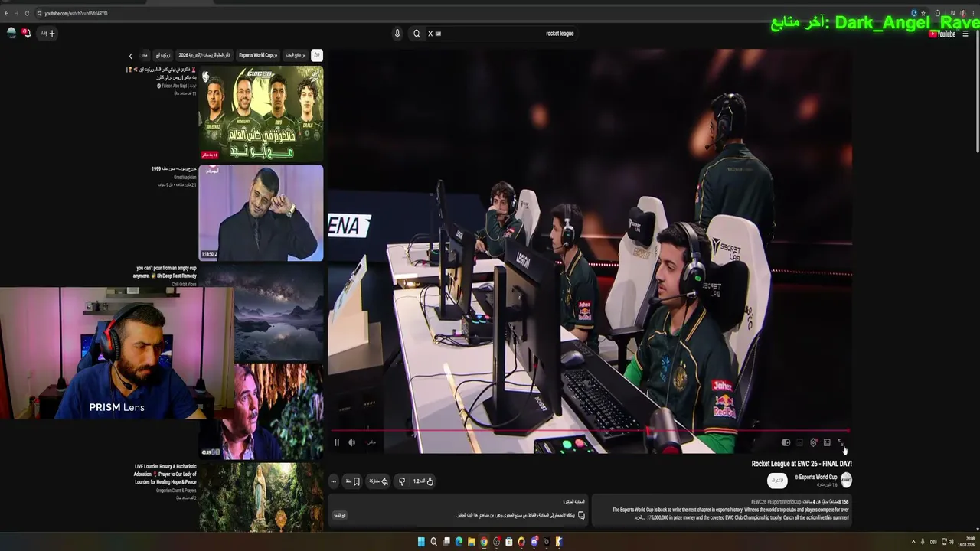Click the #EsportsWorldCup hashtag link
980x551 pixels.
point(784,502)
